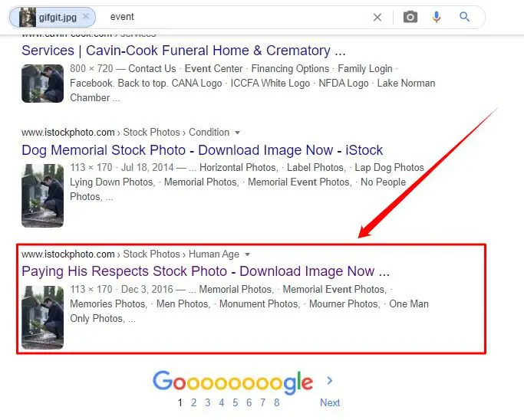The width and height of the screenshot is (524, 420).
Task: Go to results page 3
Action: point(207,402)
